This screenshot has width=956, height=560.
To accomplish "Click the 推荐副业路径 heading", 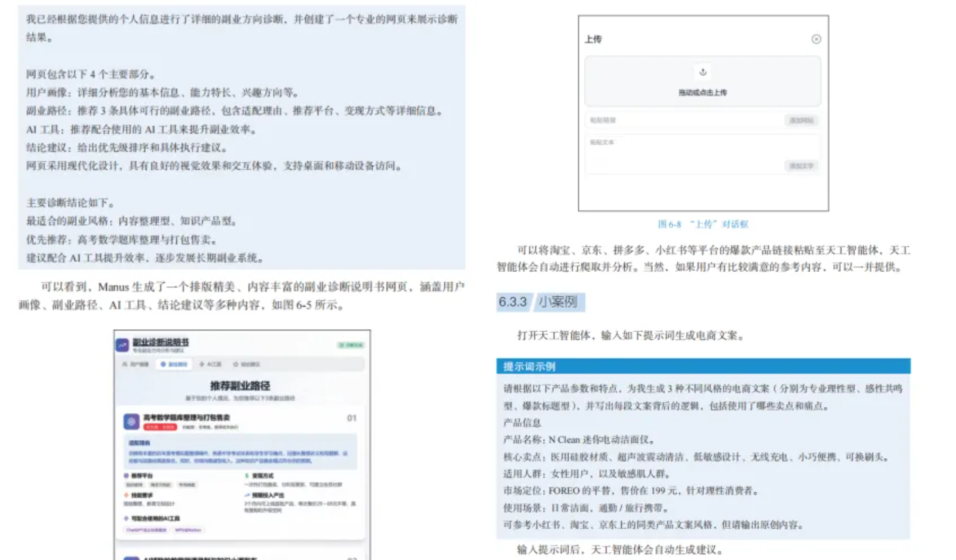I will [x=240, y=386].
